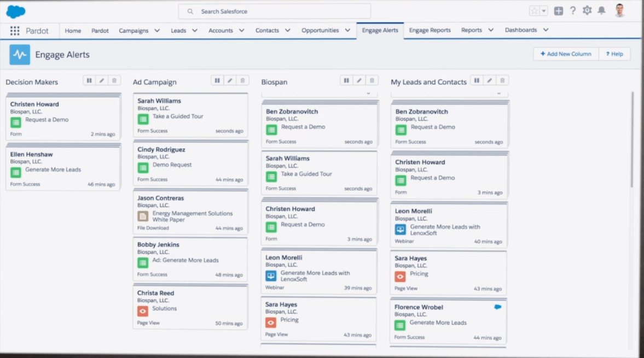Open Cindy Rodriguez's alert card name
The height and width of the screenshot is (358, 644).
161,150
